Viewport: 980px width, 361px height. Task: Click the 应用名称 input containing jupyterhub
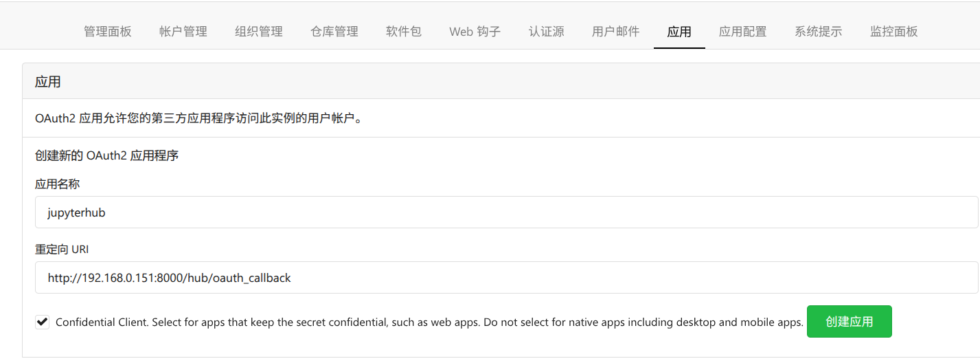[x=506, y=212]
